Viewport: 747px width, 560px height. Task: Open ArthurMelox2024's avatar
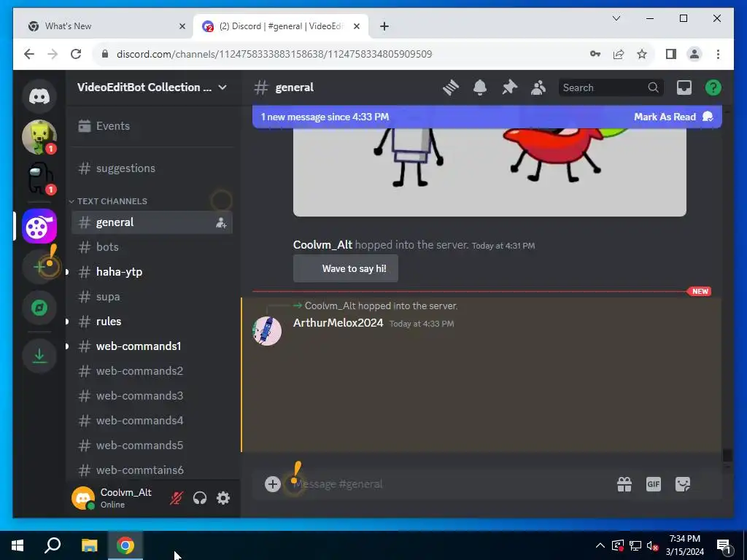(x=267, y=331)
